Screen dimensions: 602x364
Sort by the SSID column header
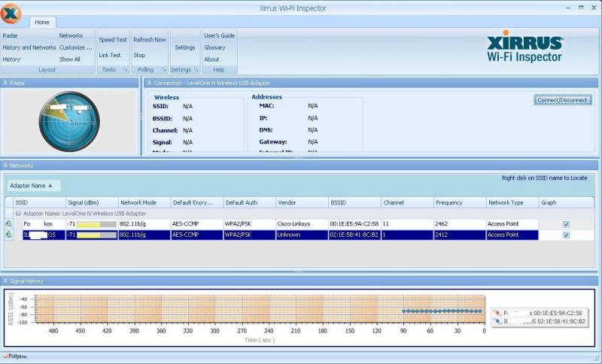[39, 202]
